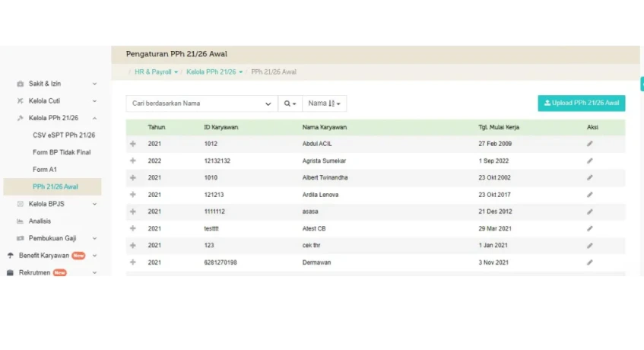Edit the Albert Twinandha row pencil icon

pyautogui.click(x=590, y=178)
